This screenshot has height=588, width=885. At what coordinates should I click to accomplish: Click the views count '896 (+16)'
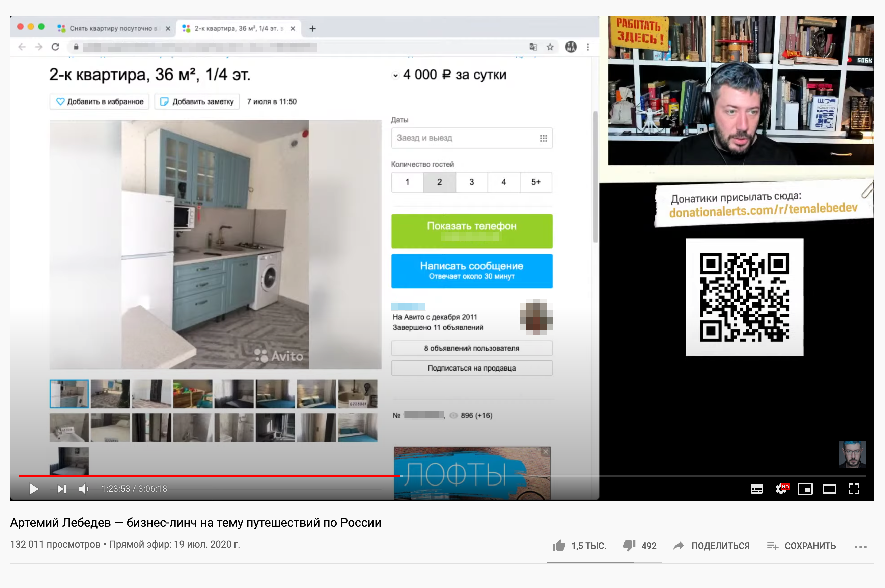(476, 415)
